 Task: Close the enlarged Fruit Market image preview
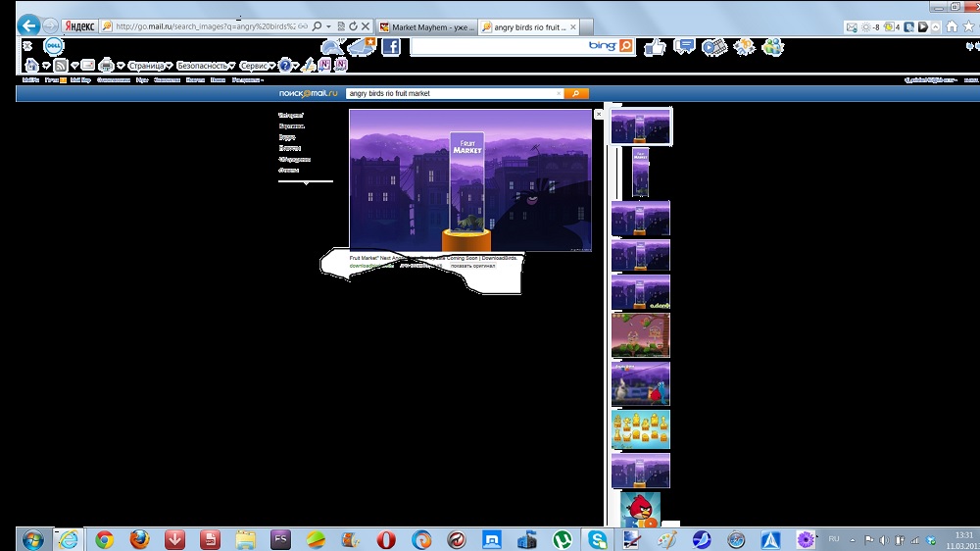599,114
